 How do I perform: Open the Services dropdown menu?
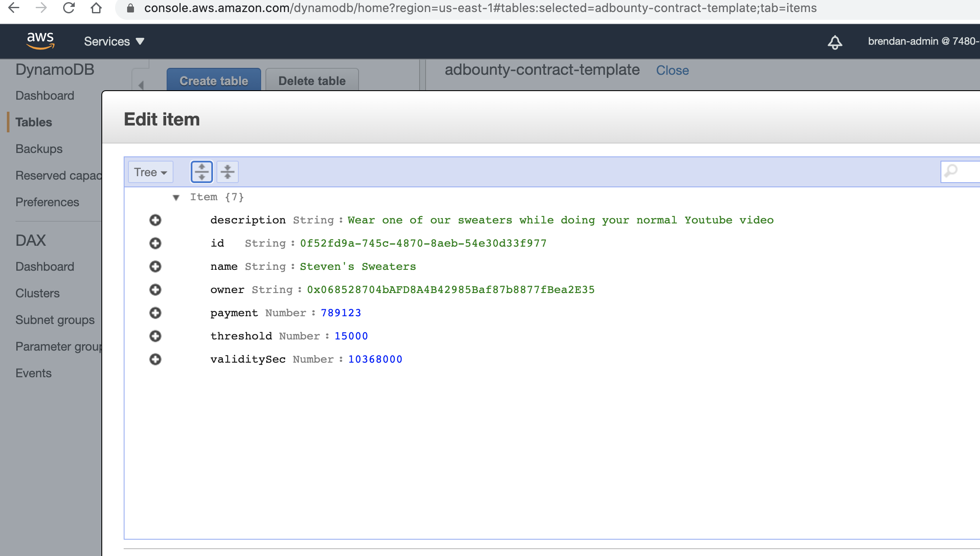114,41
